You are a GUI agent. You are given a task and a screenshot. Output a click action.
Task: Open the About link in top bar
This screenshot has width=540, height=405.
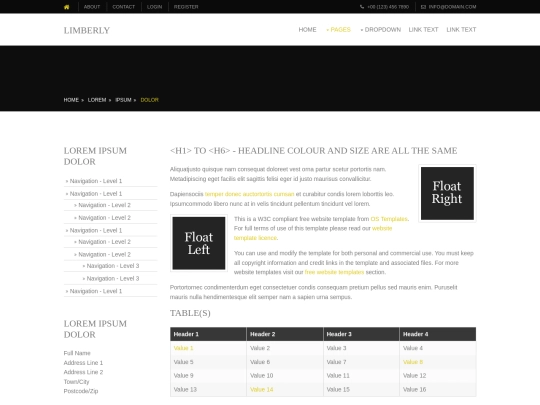92,7
